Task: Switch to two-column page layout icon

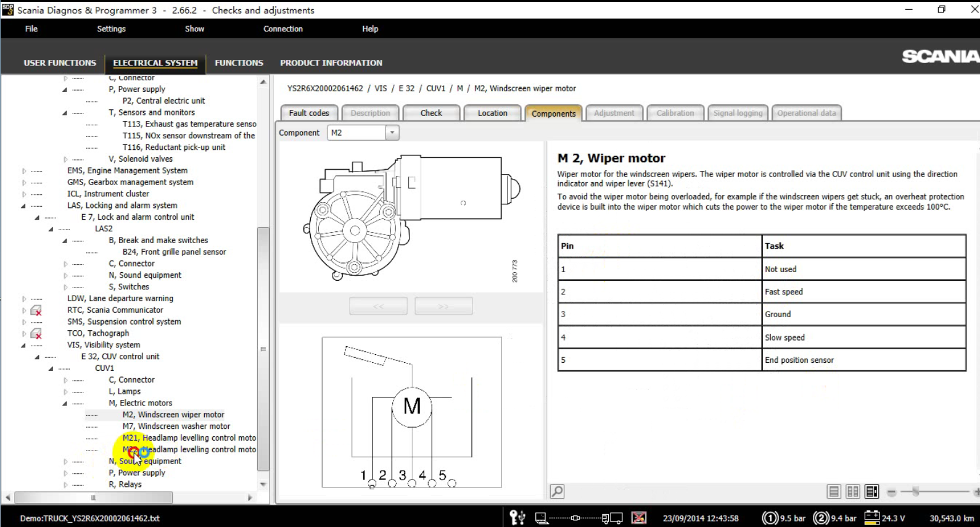Action: click(853, 491)
